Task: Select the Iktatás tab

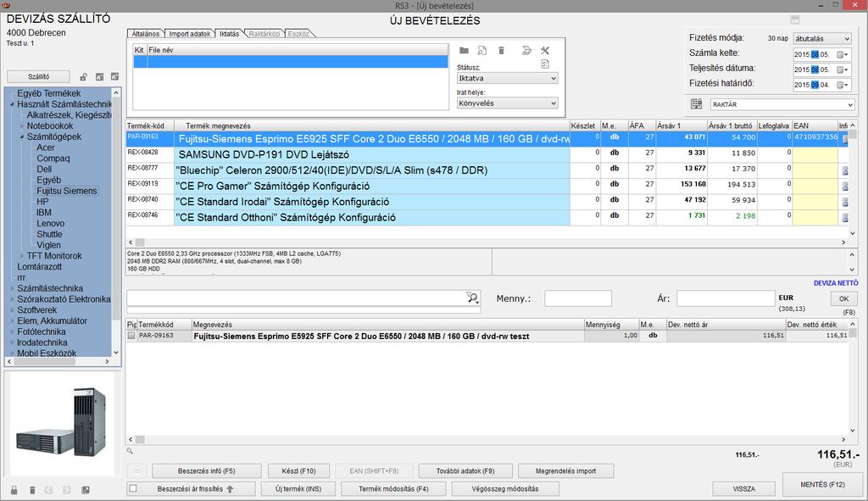Action: 229,34
